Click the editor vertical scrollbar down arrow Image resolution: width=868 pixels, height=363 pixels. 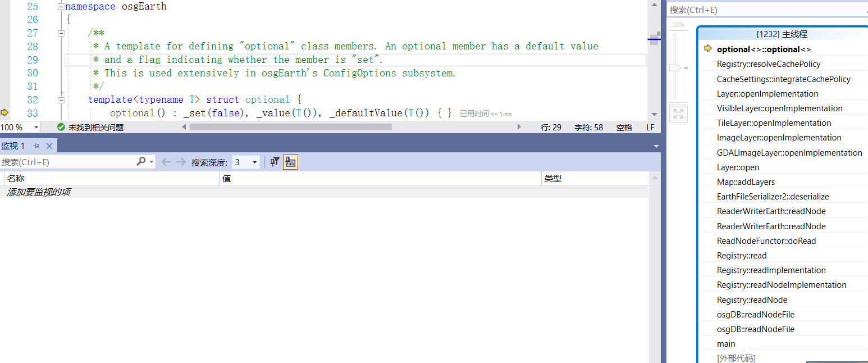tap(654, 114)
